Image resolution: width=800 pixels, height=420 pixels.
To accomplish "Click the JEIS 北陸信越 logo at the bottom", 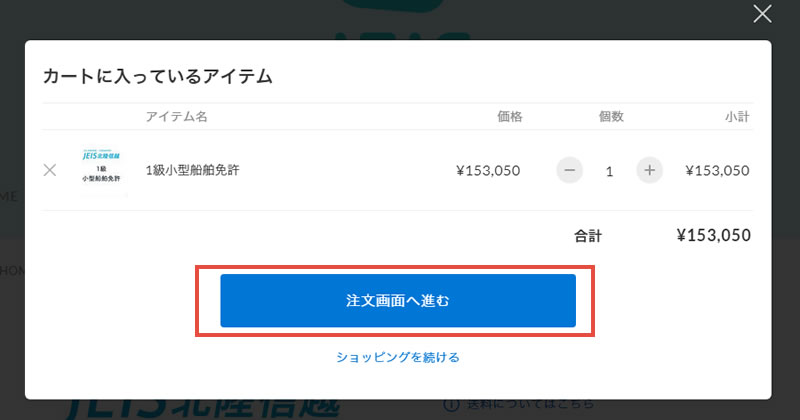I will (x=203, y=408).
